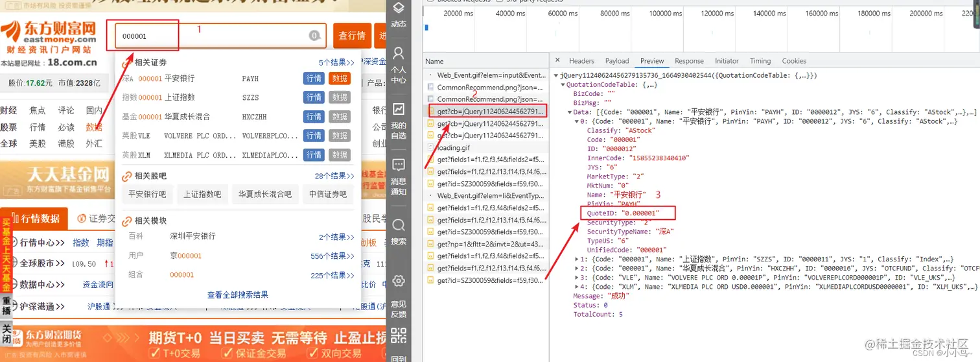Click 焦点 in site navigation
980x362 pixels.
[x=38, y=110]
